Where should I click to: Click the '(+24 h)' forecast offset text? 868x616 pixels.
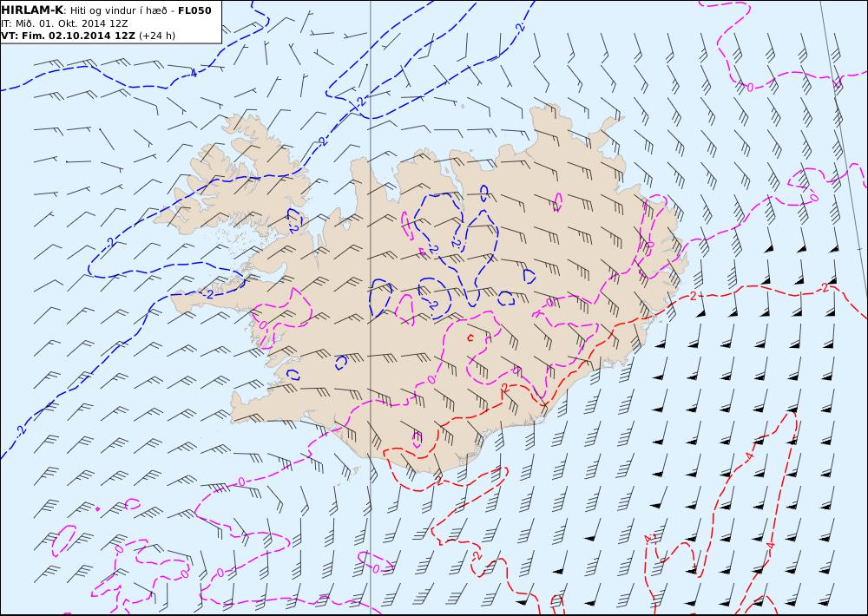tap(156, 36)
